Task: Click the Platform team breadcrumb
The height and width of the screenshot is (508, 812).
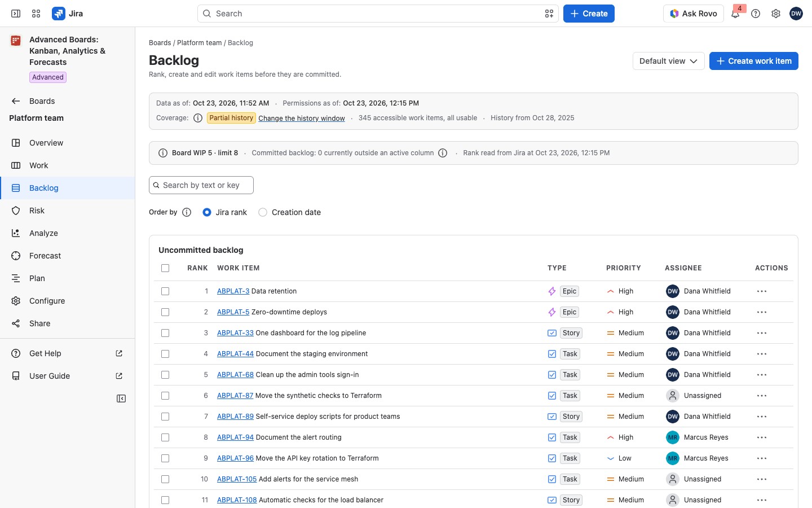Action: tap(200, 43)
